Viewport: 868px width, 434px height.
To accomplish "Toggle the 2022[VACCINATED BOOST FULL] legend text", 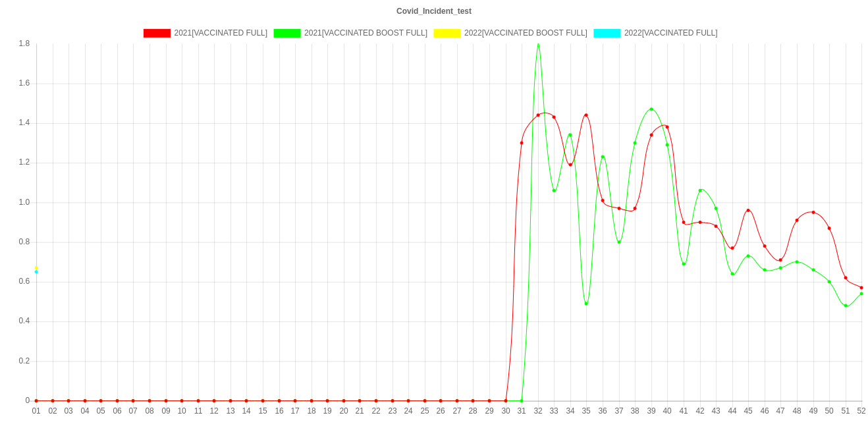I will point(525,33).
